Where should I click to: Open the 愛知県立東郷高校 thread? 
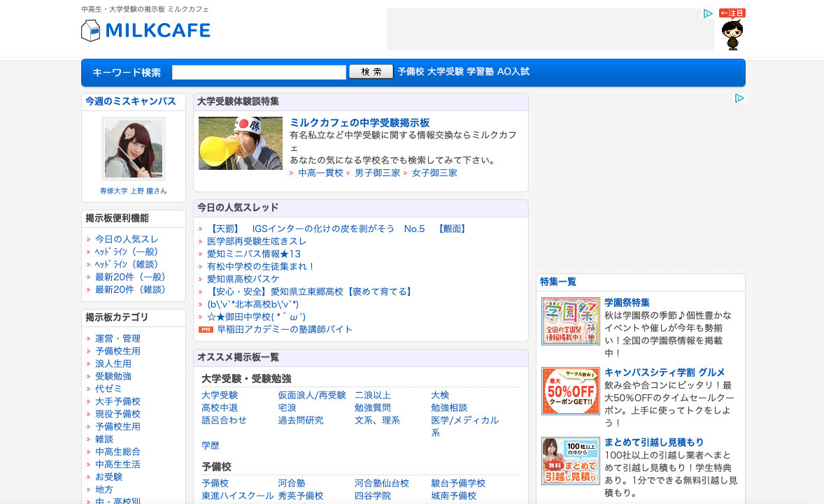(310, 292)
